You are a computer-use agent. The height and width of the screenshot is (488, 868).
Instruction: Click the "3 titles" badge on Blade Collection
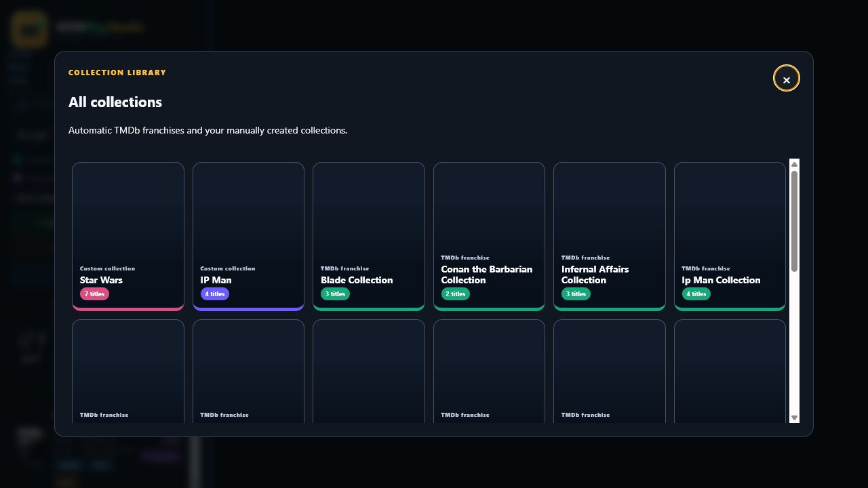point(335,294)
